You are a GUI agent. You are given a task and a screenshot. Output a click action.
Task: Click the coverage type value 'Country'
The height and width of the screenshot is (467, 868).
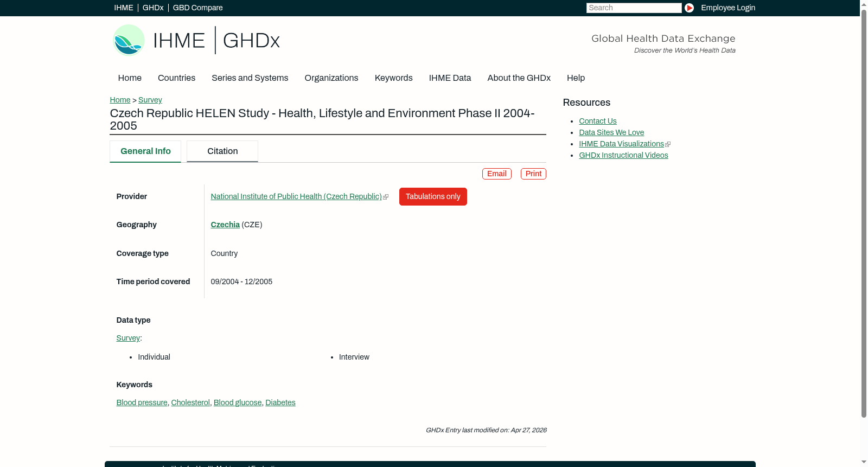tap(224, 253)
